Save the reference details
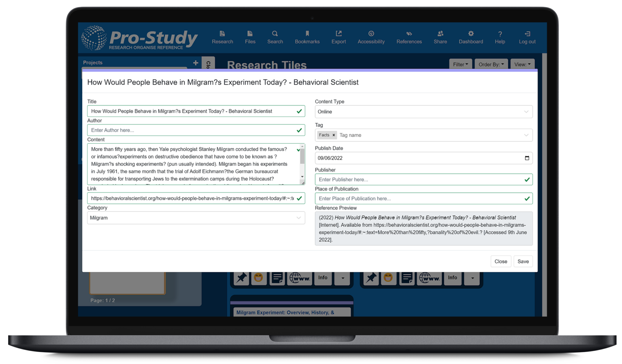Screen dimensions: 622x364 click(x=523, y=261)
